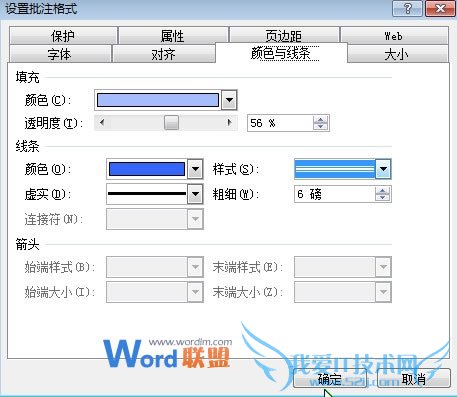This screenshot has height=397, width=457.
Task: Open the line 样式 dropdown arrow
Action: 383,169
